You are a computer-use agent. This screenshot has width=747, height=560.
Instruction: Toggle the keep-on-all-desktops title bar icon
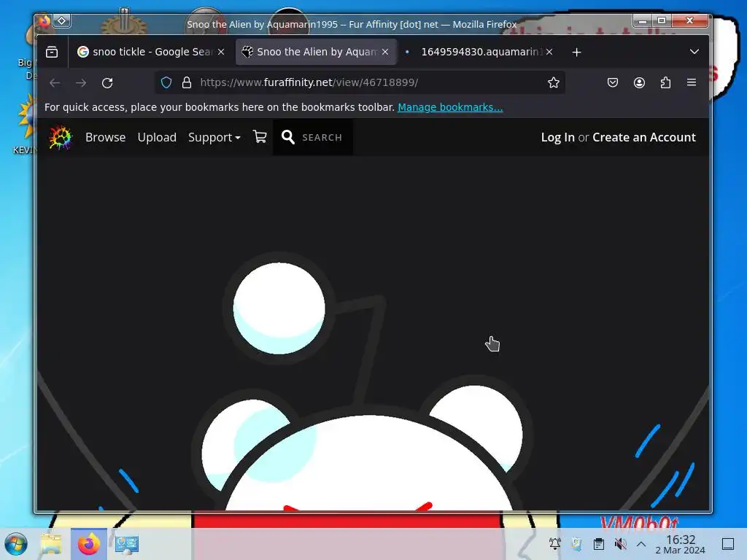pyautogui.click(x=62, y=21)
